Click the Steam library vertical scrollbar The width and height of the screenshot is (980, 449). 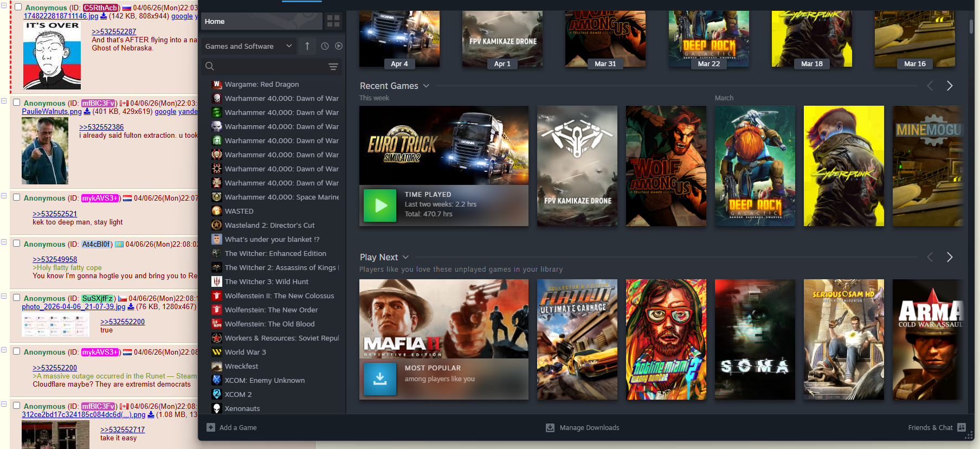click(971, 27)
